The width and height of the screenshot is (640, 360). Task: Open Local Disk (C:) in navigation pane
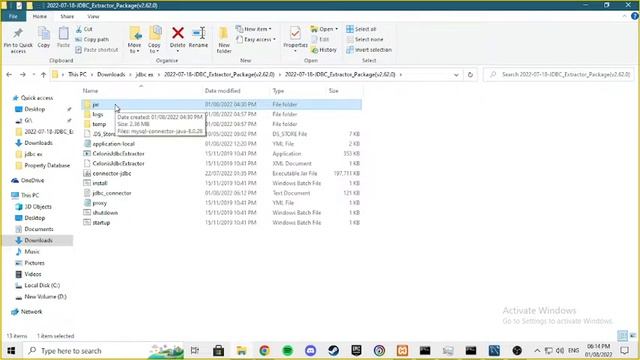42,285
